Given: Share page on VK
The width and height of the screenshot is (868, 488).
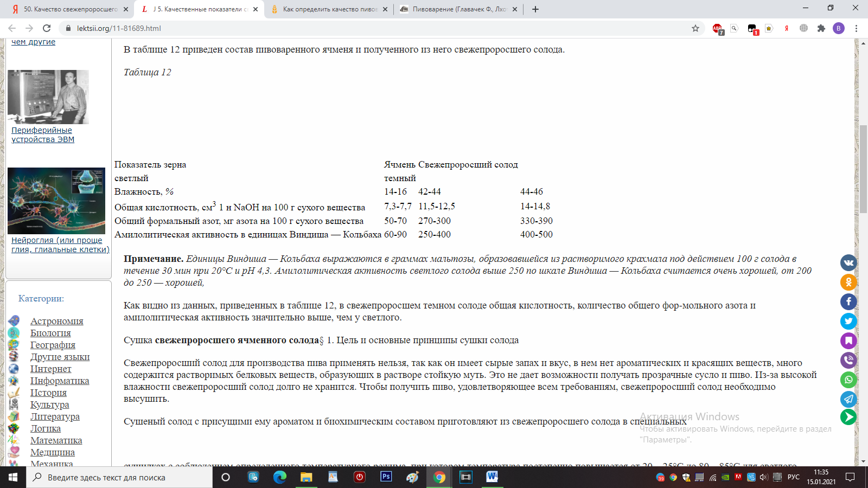Looking at the screenshot, I should coord(848,263).
